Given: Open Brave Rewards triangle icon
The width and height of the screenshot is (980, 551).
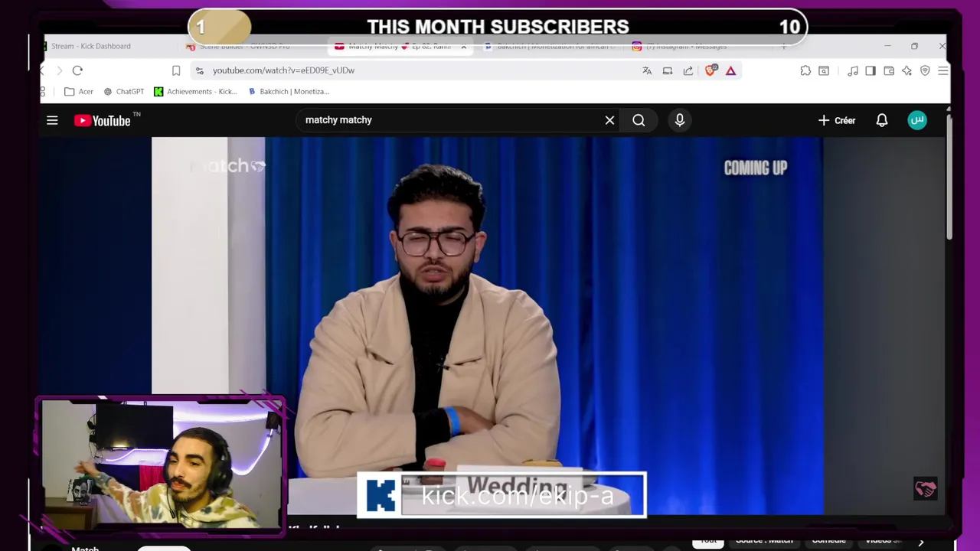Looking at the screenshot, I should tap(730, 70).
